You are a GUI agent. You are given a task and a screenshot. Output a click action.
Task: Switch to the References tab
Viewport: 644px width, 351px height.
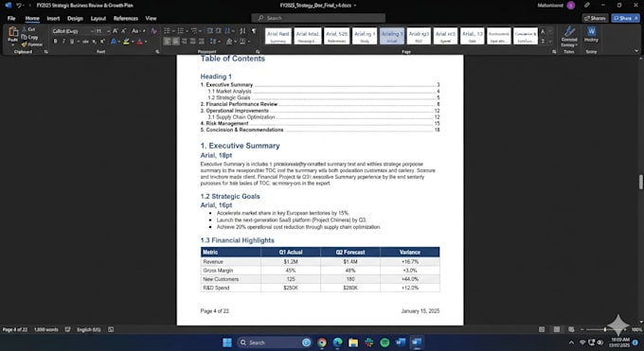126,19
